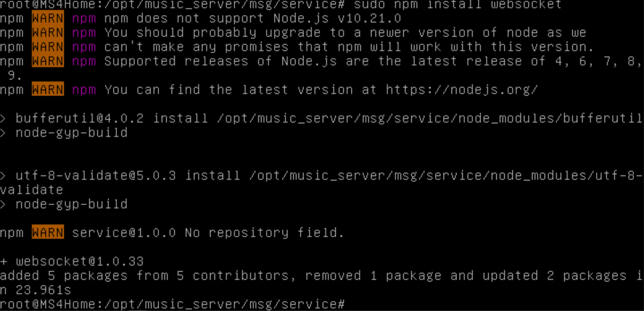
Task: Click the bufferutil@4.0.2 package name
Action: [x=79, y=118]
